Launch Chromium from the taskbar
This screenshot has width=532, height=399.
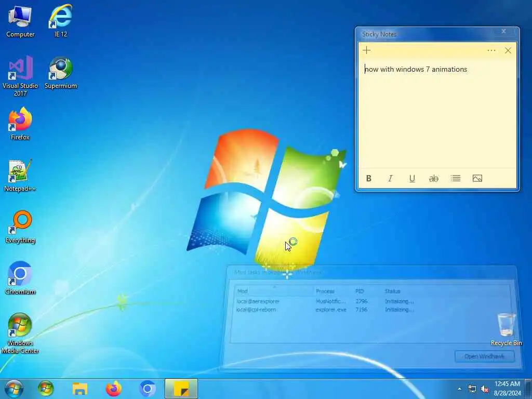click(x=147, y=389)
